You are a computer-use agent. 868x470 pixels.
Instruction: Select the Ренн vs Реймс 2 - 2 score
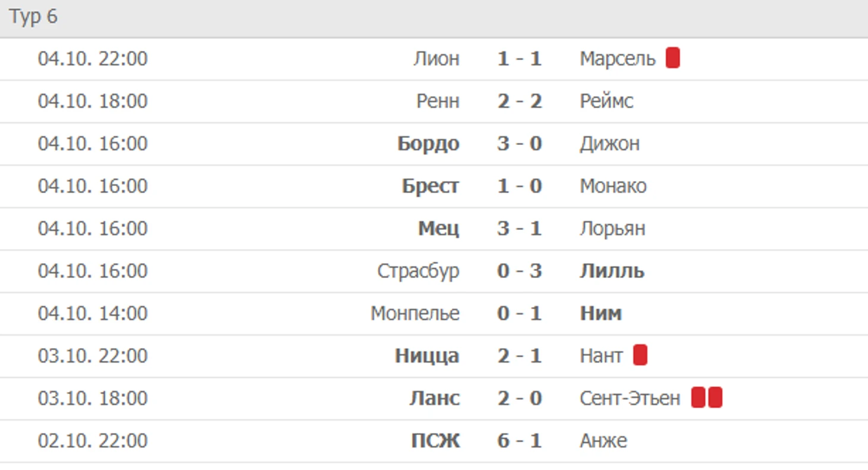(x=520, y=101)
